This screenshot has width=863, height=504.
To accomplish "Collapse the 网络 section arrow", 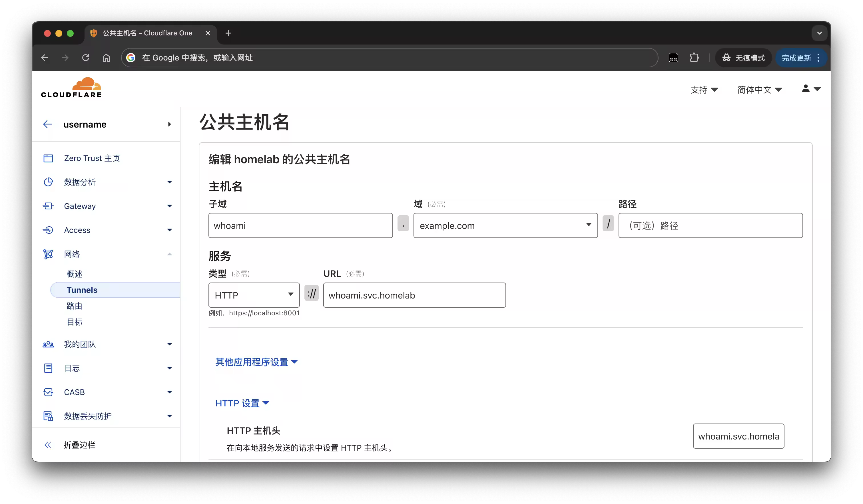I will click(x=170, y=254).
